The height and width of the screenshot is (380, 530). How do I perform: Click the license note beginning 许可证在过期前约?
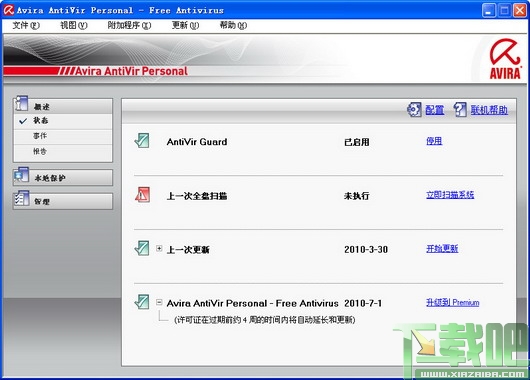coord(264,320)
